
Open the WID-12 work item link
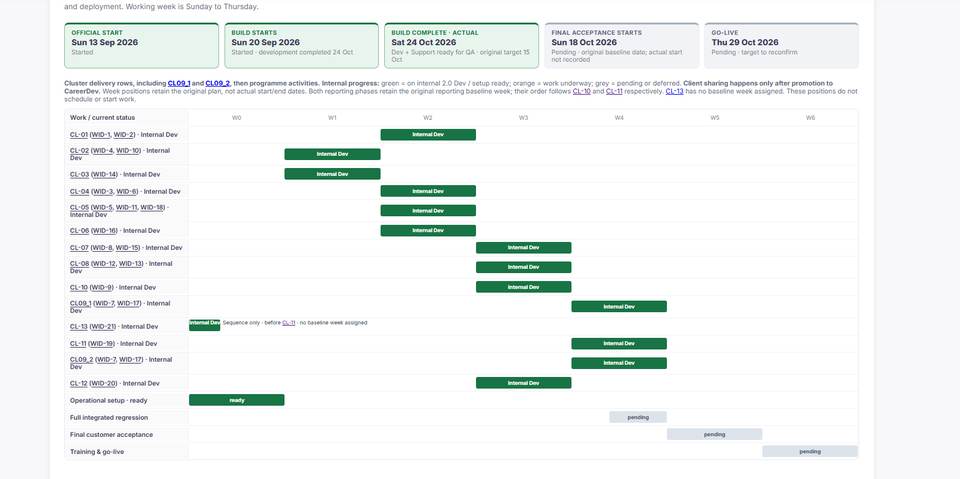click(x=105, y=264)
